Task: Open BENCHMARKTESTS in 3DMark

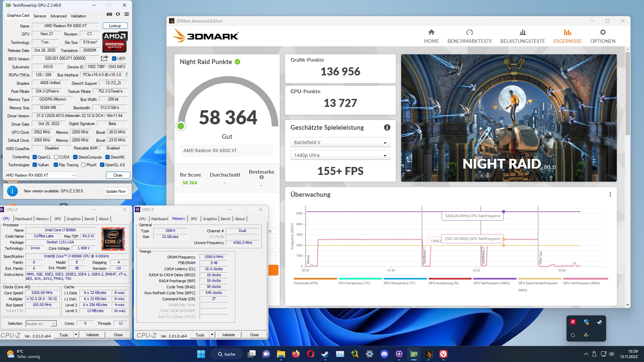Action: click(x=470, y=37)
